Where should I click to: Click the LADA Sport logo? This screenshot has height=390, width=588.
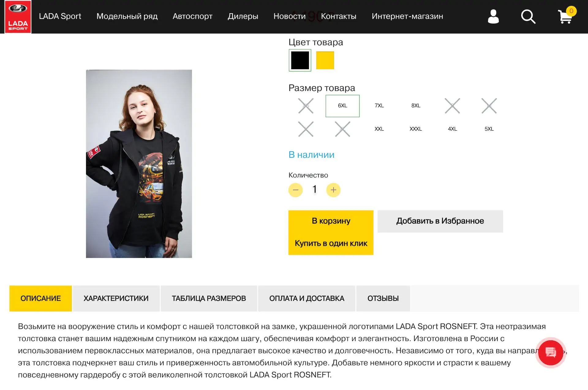18,17
